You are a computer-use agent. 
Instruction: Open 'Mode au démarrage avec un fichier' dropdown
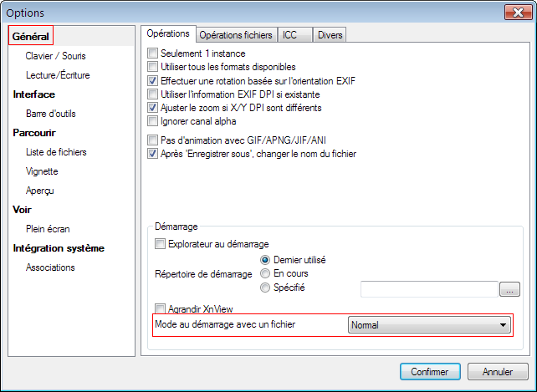[429, 324]
